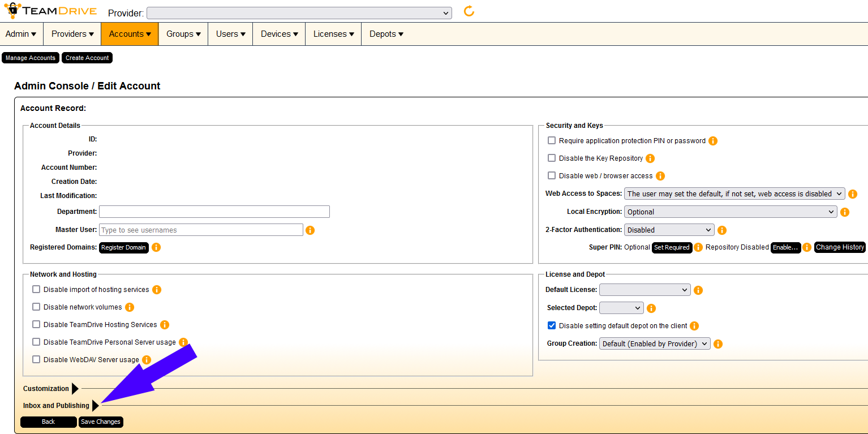Click the TeamDrive logo
868x434 pixels.
[x=50, y=11]
